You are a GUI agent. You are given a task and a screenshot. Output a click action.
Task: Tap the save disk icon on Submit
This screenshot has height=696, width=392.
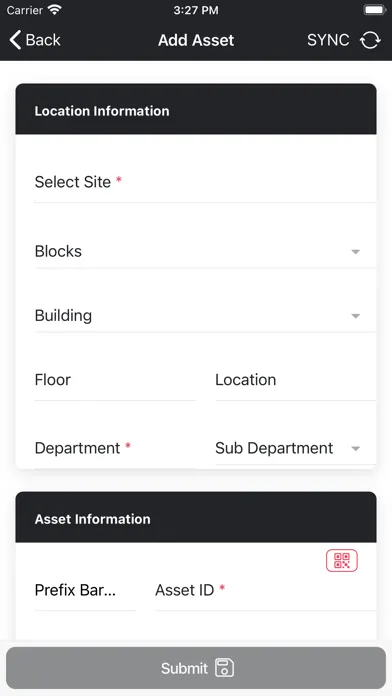click(x=225, y=668)
